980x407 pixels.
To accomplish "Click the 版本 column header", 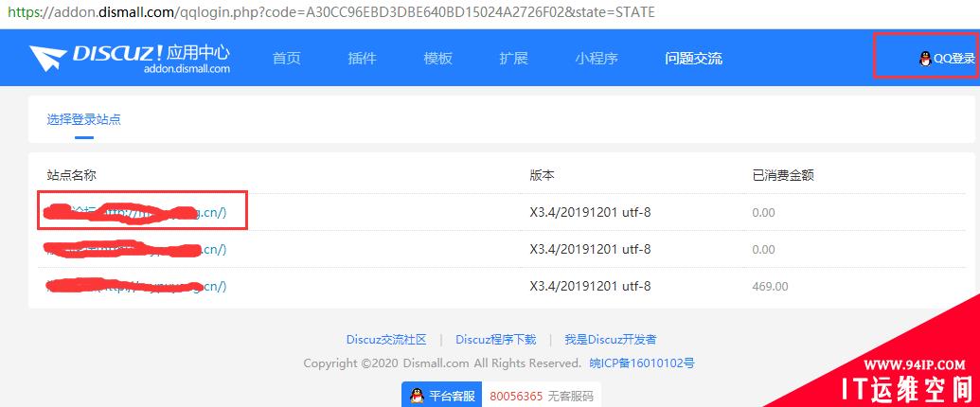I will click(x=542, y=175).
